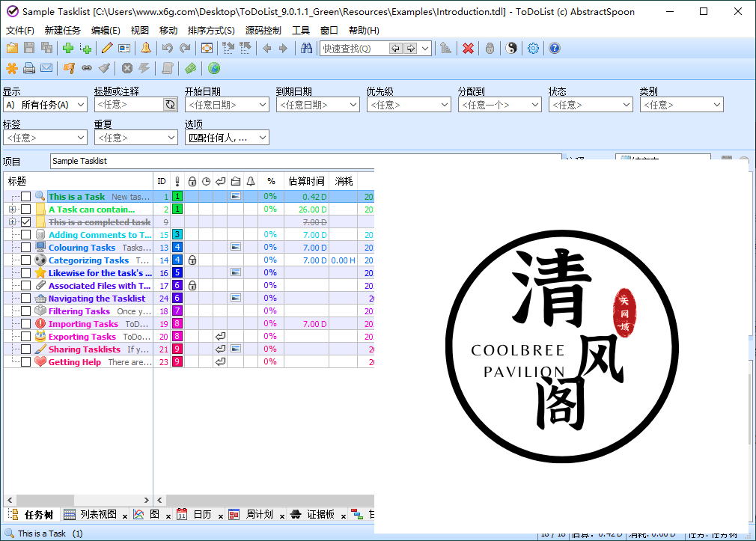This screenshot has width=756, height=541.
Task: Uncheck 'This is a completed task' checkbox
Action: click(26, 221)
